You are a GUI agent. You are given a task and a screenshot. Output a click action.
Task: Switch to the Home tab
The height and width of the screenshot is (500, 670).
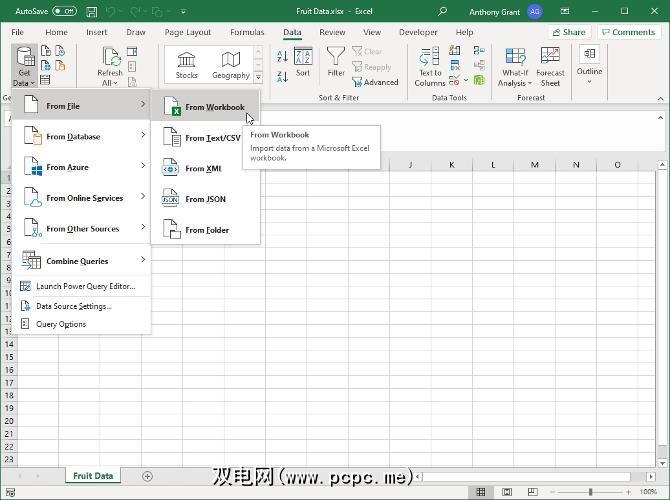56,32
